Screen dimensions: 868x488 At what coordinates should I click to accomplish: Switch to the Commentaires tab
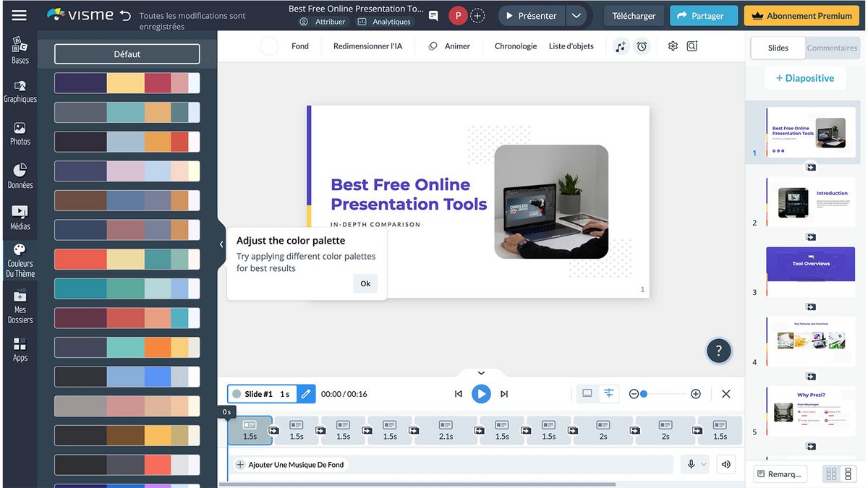[x=832, y=48]
